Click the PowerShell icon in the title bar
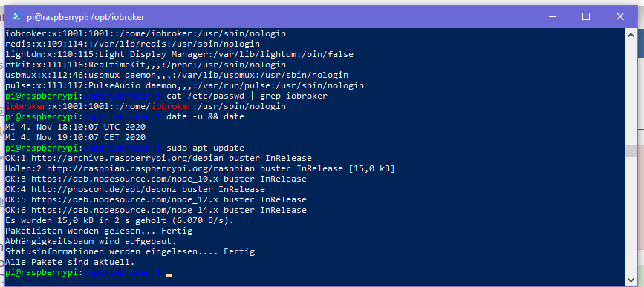 click(17, 17)
